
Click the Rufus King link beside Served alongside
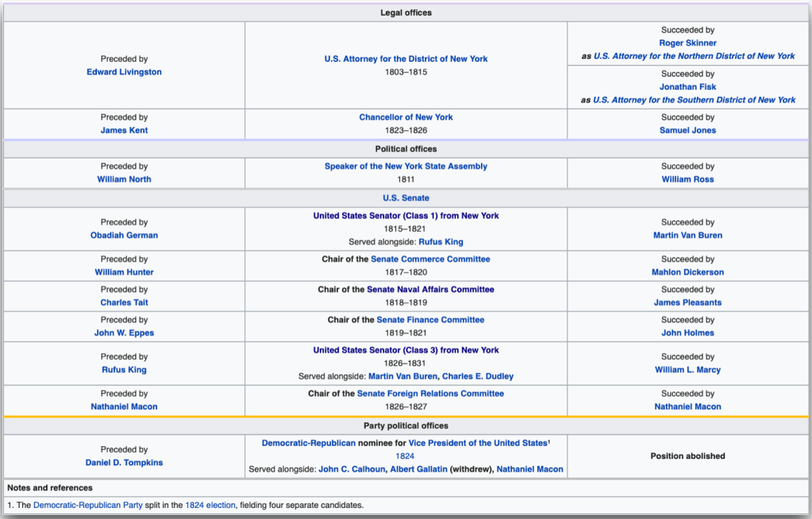441,241
